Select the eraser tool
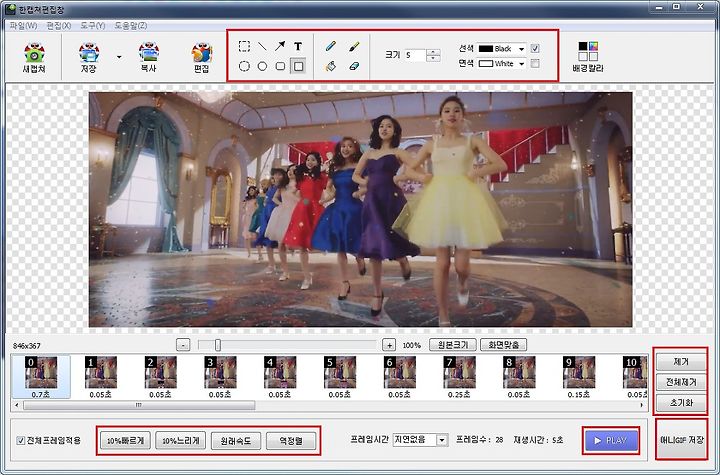 pyautogui.click(x=354, y=66)
